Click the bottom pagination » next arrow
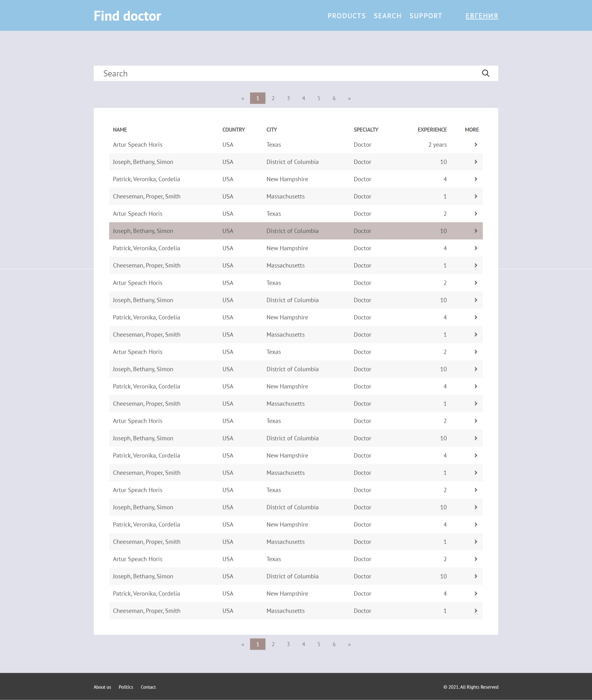Viewport: 592px width, 700px height. coord(349,644)
